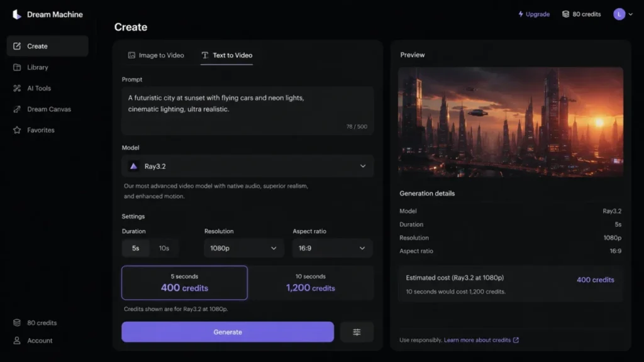Select the 5s duration option
This screenshot has height=362, width=644.
tap(136, 248)
